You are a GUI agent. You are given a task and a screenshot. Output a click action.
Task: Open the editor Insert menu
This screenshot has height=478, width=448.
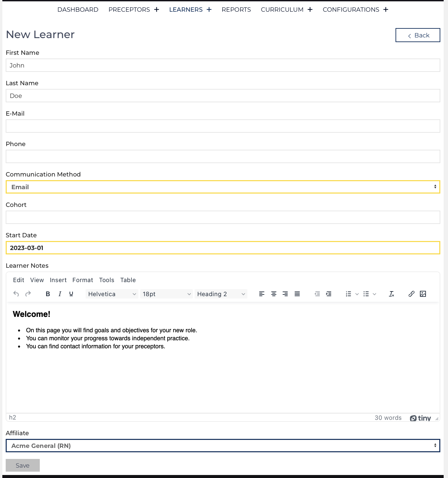[x=58, y=280]
